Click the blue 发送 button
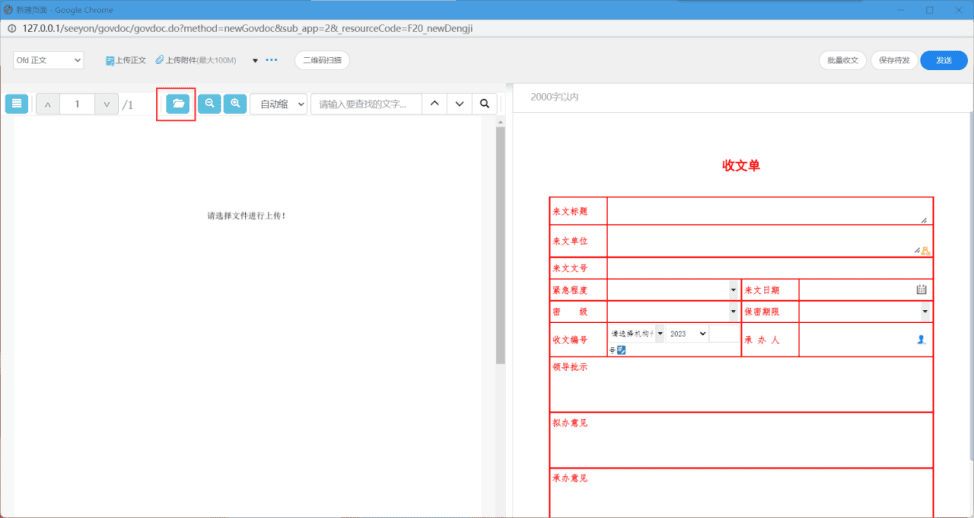 pyautogui.click(x=944, y=60)
